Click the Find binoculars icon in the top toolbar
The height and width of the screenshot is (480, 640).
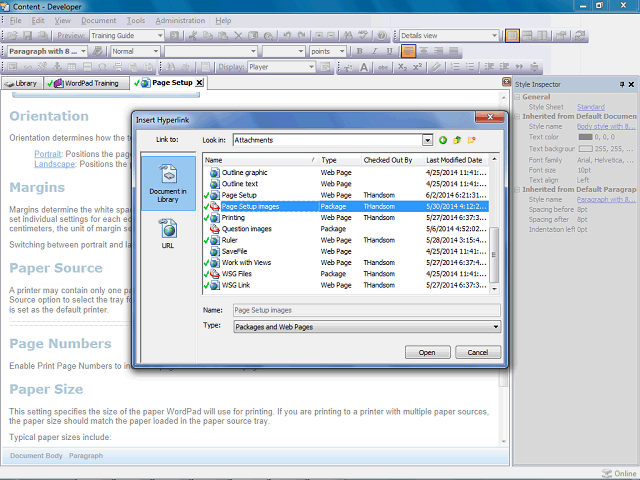348,36
